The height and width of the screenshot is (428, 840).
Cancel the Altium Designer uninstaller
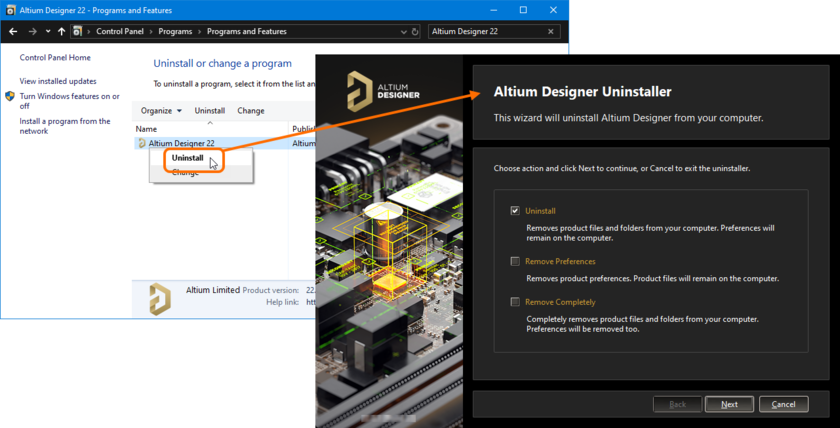(x=783, y=404)
